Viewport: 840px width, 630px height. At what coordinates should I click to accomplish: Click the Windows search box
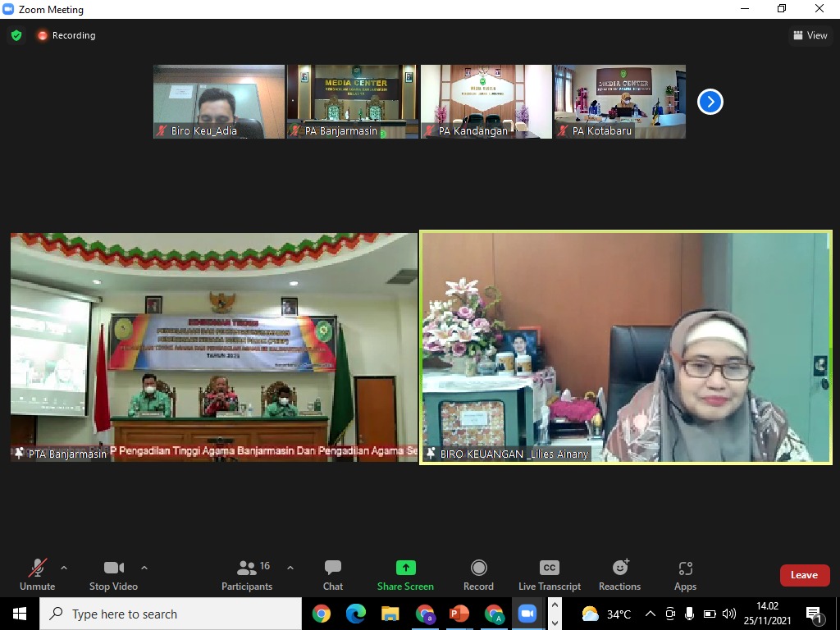click(x=171, y=614)
